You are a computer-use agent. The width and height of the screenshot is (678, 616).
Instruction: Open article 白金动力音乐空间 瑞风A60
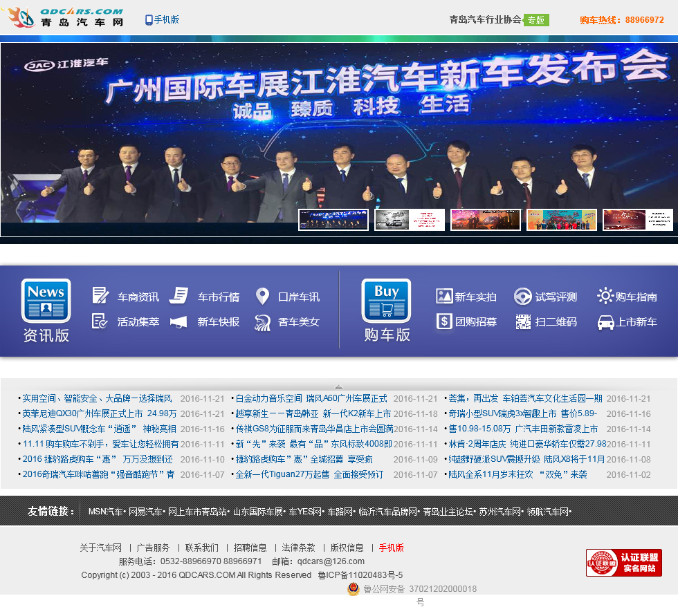311,398
